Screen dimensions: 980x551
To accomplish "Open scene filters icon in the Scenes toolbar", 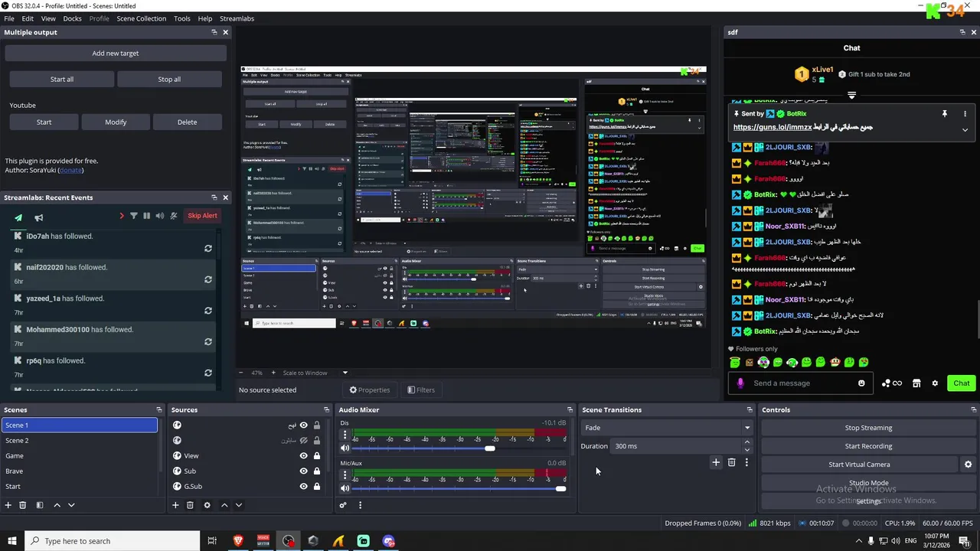I will pyautogui.click(x=40, y=505).
